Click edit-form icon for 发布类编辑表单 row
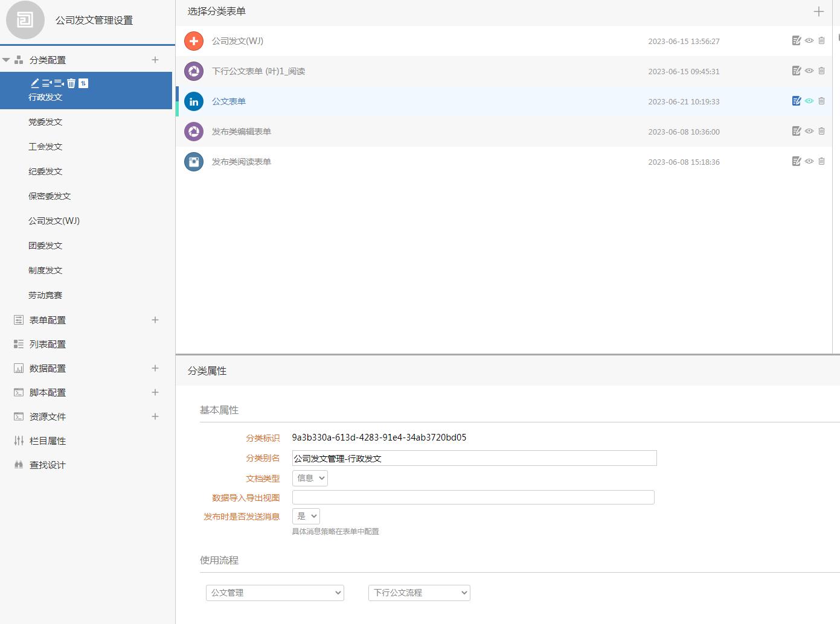This screenshot has width=840, height=624. (x=797, y=132)
